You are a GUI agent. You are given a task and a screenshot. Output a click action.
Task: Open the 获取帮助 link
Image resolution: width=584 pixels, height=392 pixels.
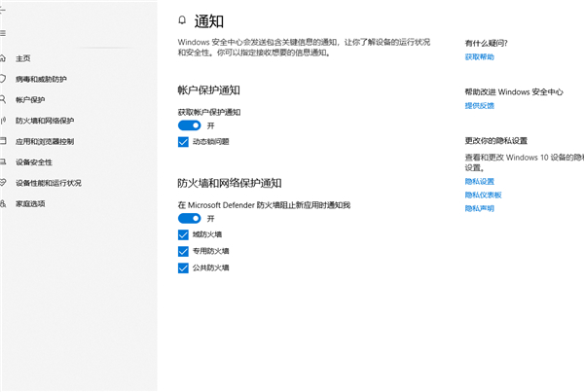[480, 57]
